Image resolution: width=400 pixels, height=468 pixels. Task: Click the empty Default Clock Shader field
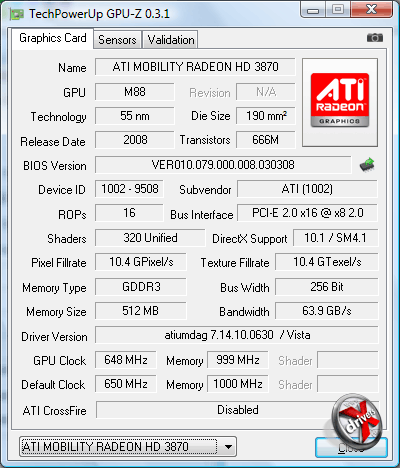coord(348,384)
